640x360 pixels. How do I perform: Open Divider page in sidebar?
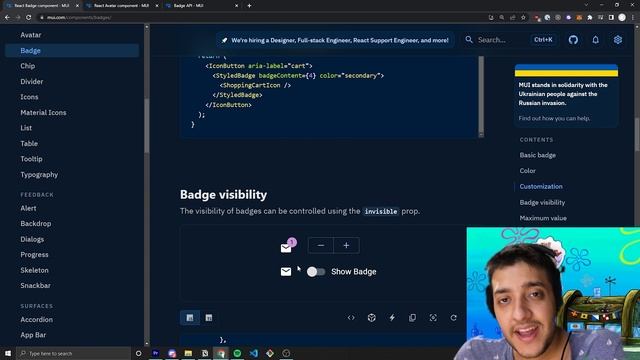point(31,82)
